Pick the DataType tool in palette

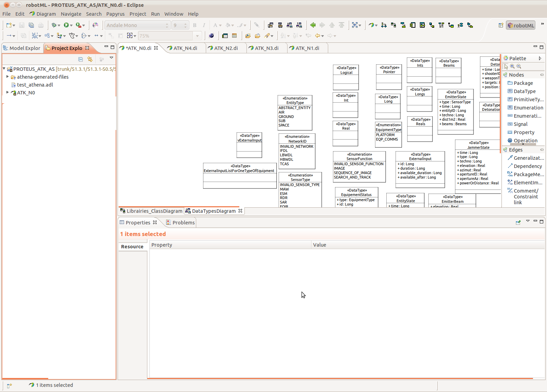pyautogui.click(x=521, y=91)
